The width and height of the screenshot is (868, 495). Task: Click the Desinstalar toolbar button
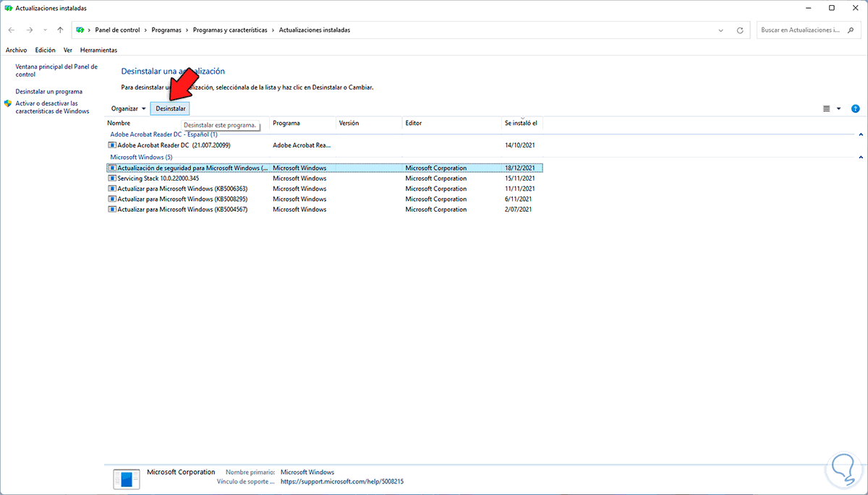[x=171, y=108]
